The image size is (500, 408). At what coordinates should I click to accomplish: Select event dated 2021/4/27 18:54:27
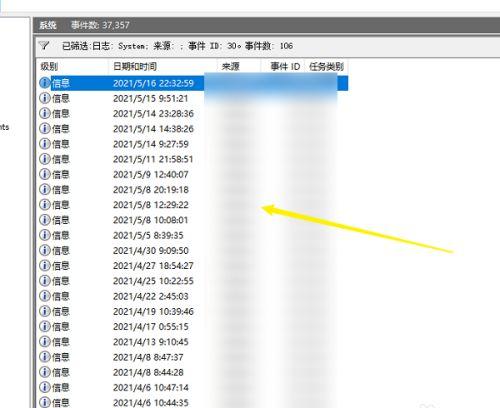tap(193, 266)
